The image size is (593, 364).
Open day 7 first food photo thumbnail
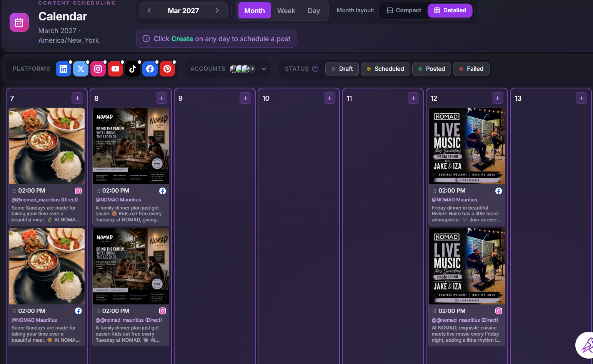coord(47,146)
